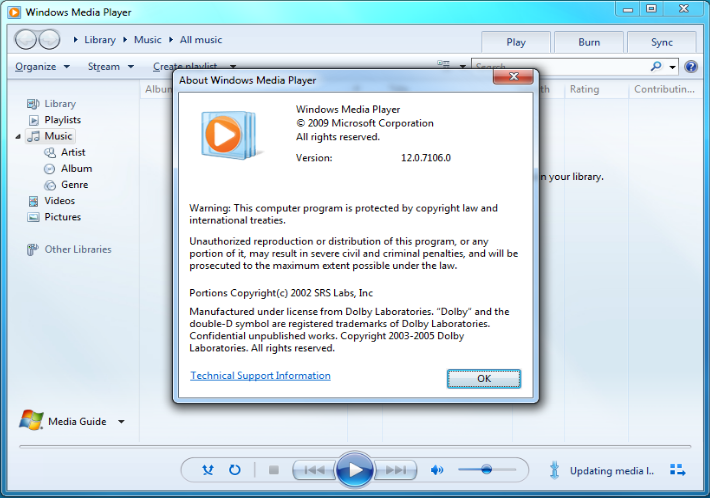Select Genre under Music
The width and height of the screenshot is (710, 498).
pos(75,185)
